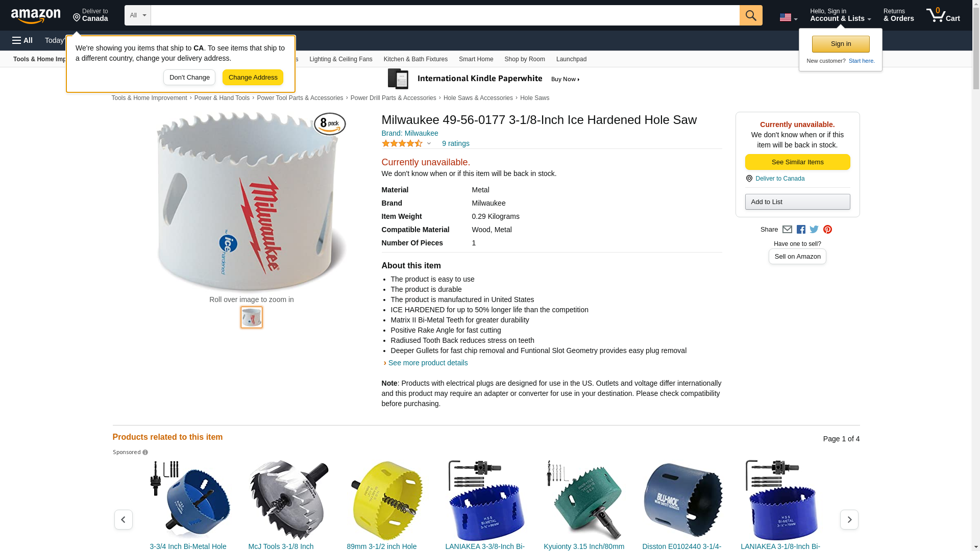980x551 pixels.
Task: Focus the Amazon search text field
Action: 445,15
